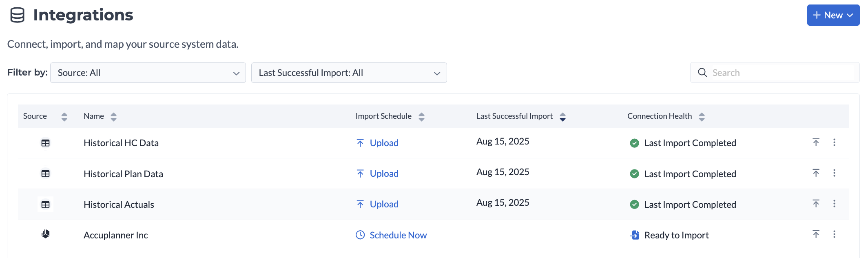Open the three-dot menu for Historical Plan Data
Viewport: 868px width, 258px height.
click(x=834, y=173)
